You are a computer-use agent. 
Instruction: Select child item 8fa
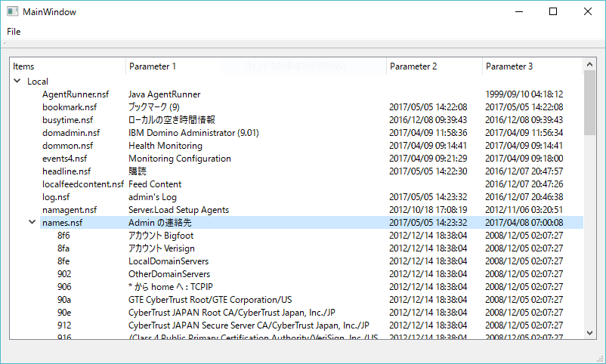click(63, 248)
